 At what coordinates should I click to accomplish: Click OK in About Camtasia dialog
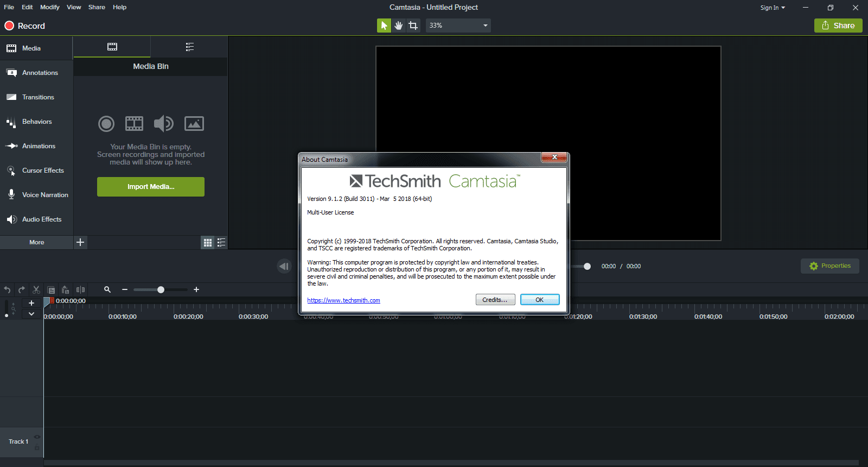click(x=540, y=300)
